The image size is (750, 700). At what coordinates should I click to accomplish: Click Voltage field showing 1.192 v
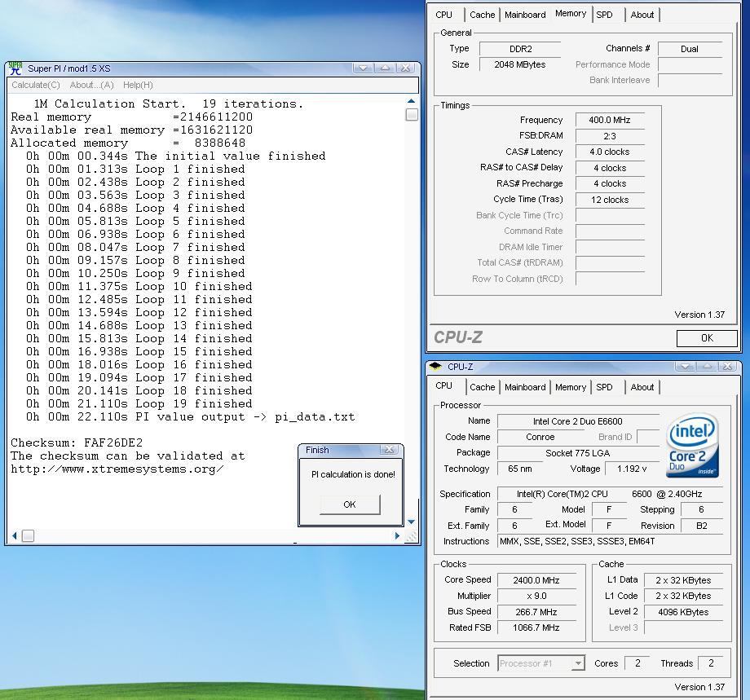click(x=632, y=469)
